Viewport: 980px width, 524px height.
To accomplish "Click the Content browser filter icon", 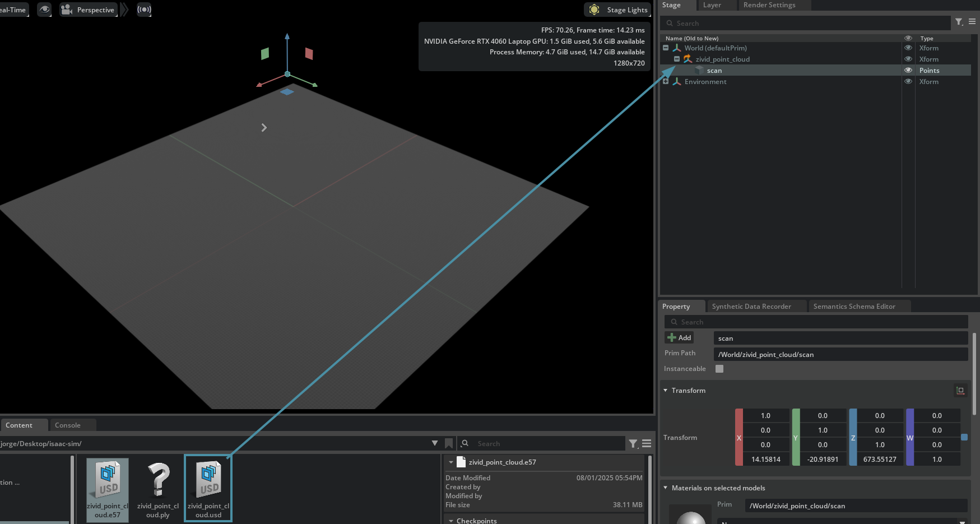I will pos(633,443).
